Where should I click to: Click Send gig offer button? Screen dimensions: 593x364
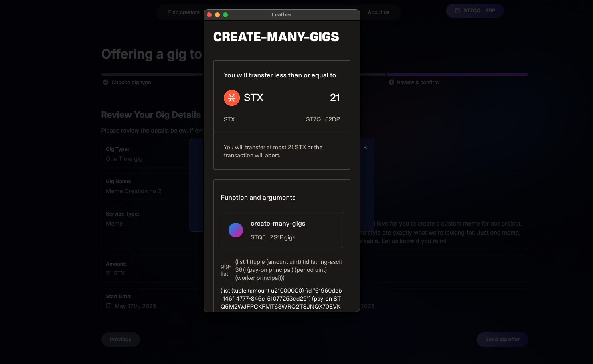(x=502, y=340)
